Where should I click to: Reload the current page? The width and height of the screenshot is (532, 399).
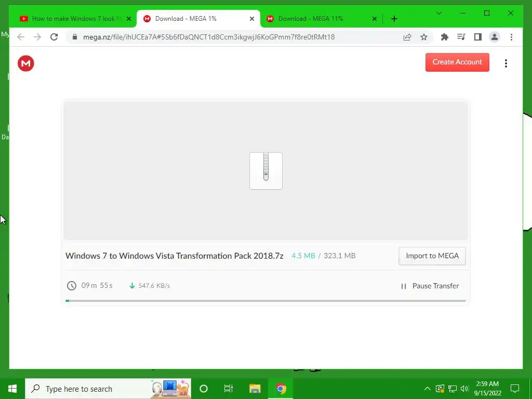(54, 37)
